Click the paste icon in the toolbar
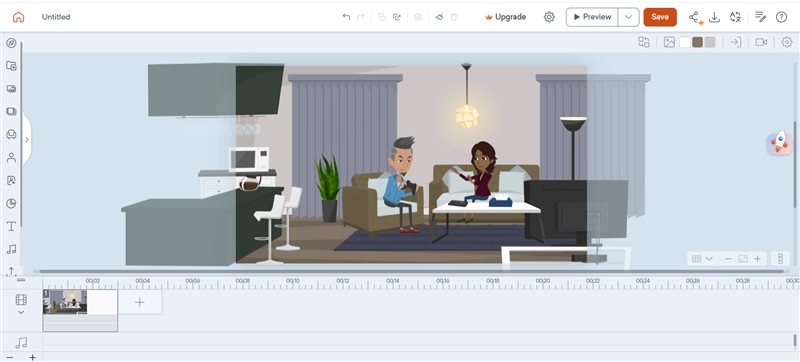The width and height of the screenshot is (800, 362). (396, 17)
